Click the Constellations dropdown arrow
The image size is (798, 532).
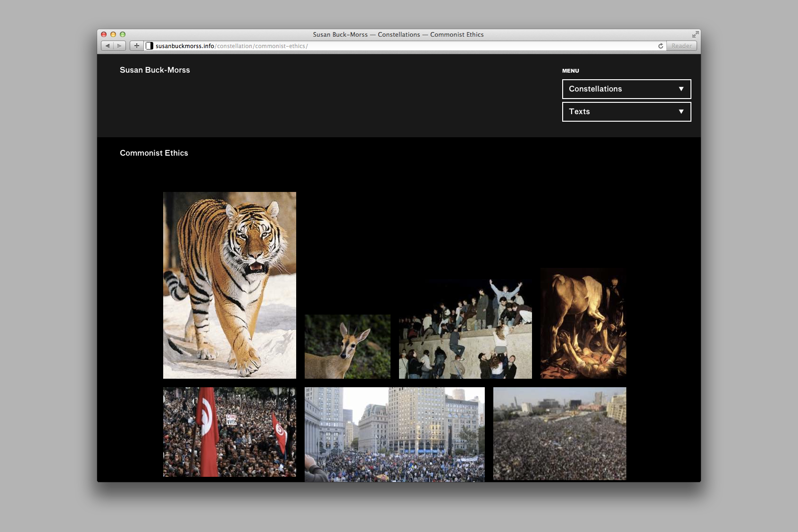[x=681, y=89]
